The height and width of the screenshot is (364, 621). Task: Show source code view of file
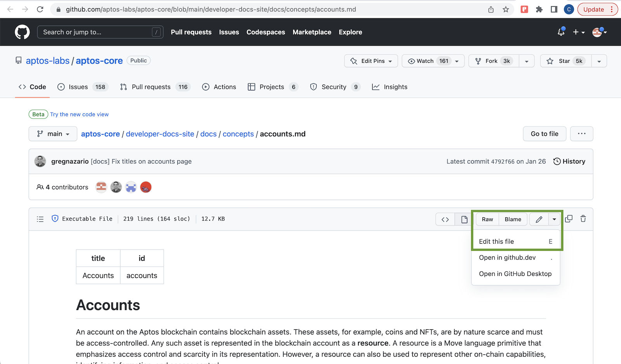(x=445, y=219)
